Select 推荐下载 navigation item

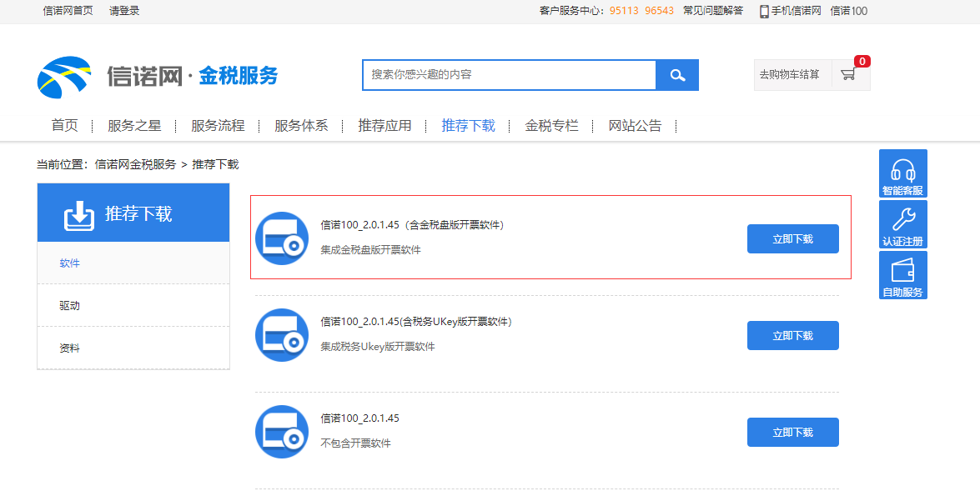pos(468,126)
